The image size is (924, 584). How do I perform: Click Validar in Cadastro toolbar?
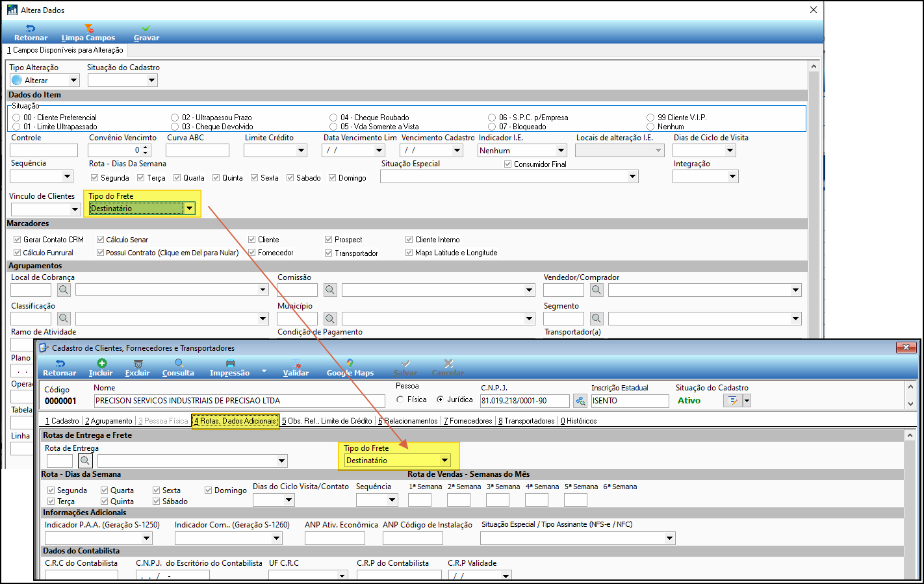pyautogui.click(x=296, y=368)
